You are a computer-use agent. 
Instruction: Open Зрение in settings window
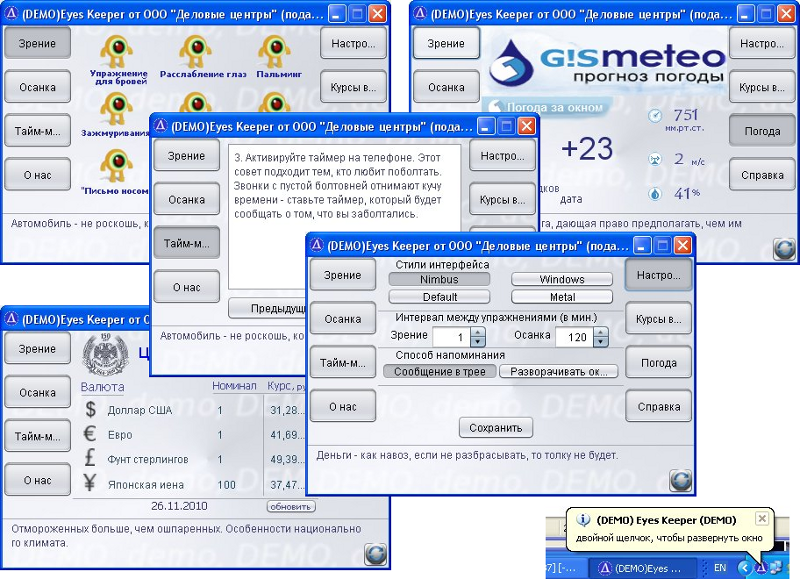343,275
